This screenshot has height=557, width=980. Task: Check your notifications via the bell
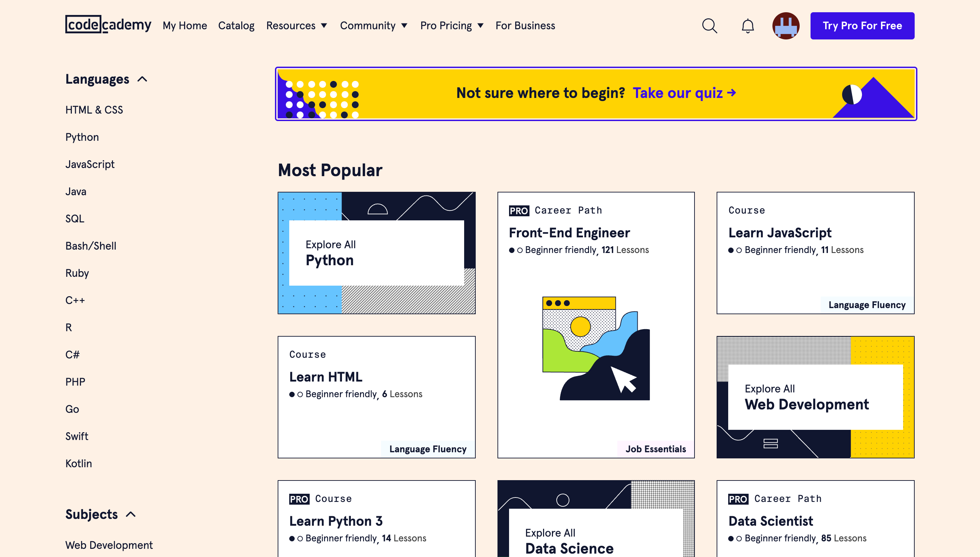click(747, 26)
